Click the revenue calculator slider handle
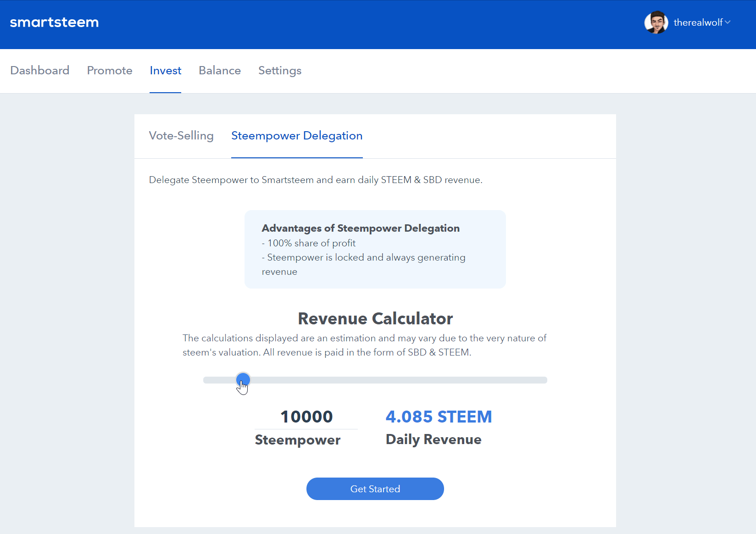756x534 pixels. click(x=243, y=379)
